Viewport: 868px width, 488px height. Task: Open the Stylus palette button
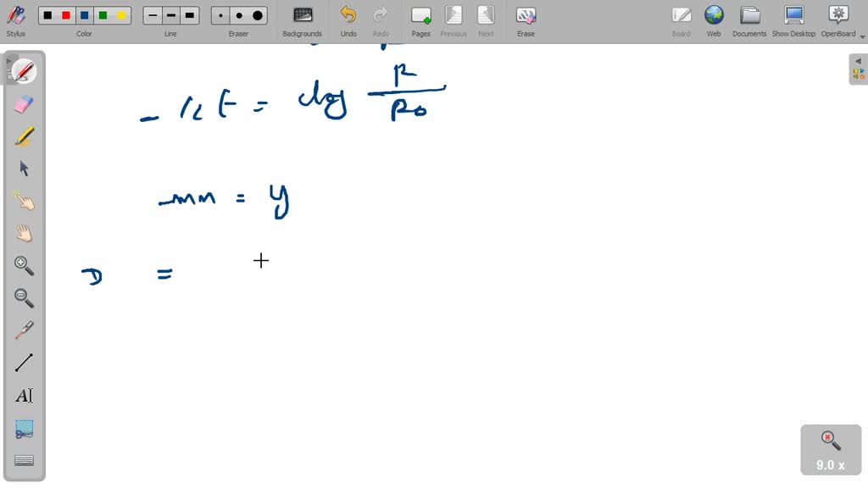point(15,21)
